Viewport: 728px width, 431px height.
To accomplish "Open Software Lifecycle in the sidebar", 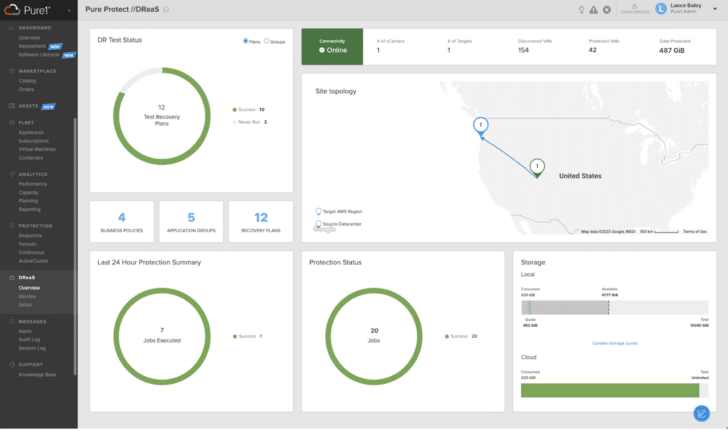I will (x=39, y=54).
